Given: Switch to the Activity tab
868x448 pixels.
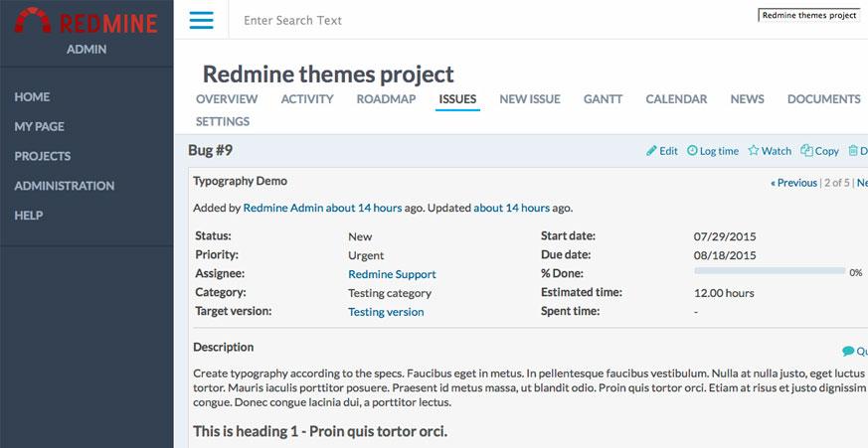Looking at the screenshot, I should click(x=307, y=99).
